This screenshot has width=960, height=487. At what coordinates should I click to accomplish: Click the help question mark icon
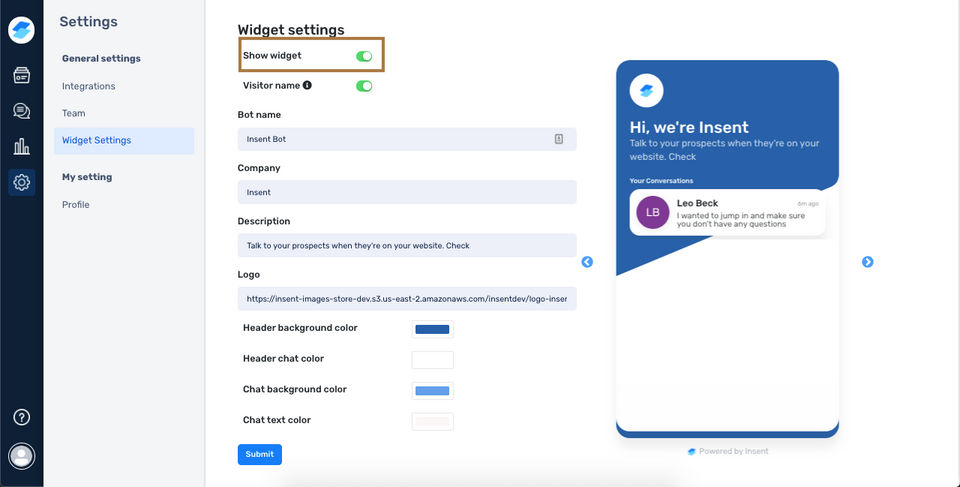click(x=21, y=417)
